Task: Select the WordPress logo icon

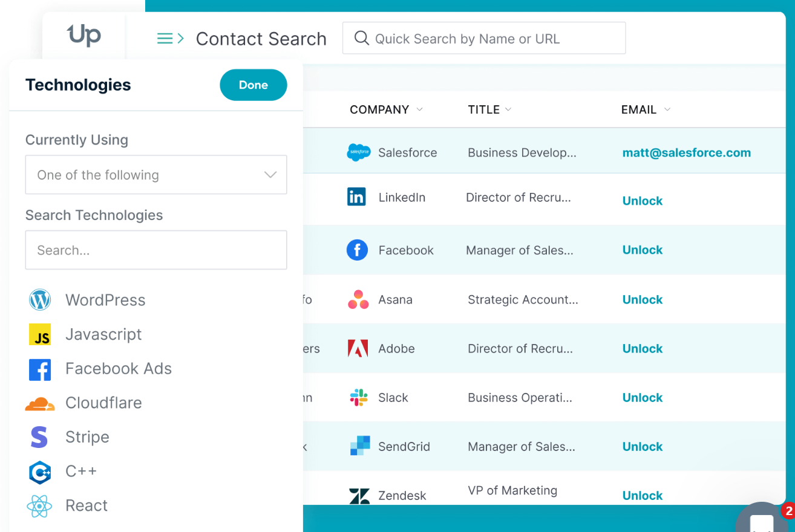Action: [x=40, y=300]
